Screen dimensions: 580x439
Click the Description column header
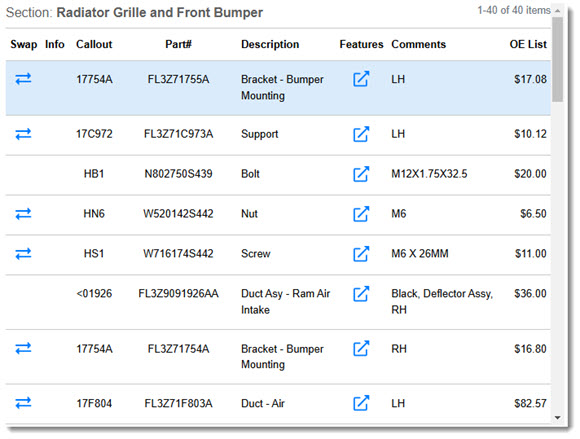[x=270, y=44]
